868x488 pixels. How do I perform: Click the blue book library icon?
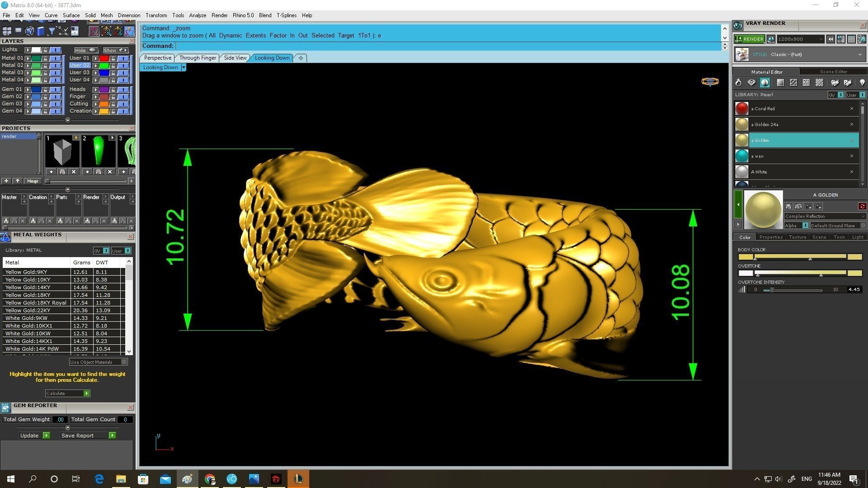pyautogui.click(x=41, y=31)
